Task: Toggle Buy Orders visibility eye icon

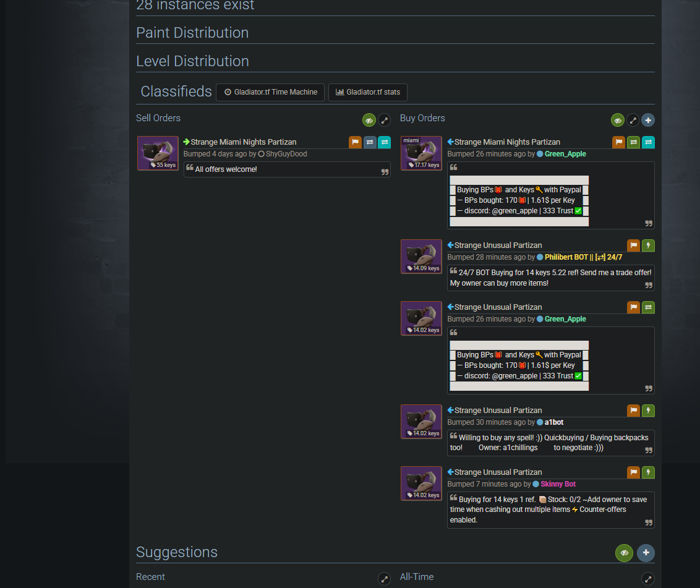Action: coord(617,120)
